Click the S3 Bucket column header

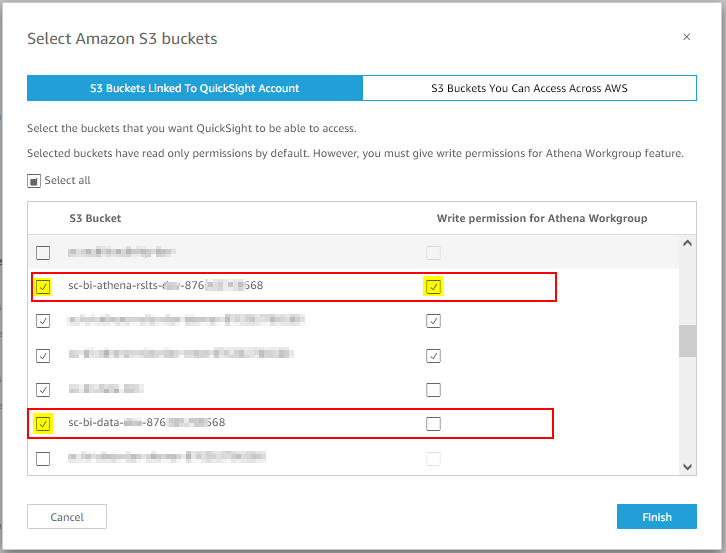(x=95, y=218)
